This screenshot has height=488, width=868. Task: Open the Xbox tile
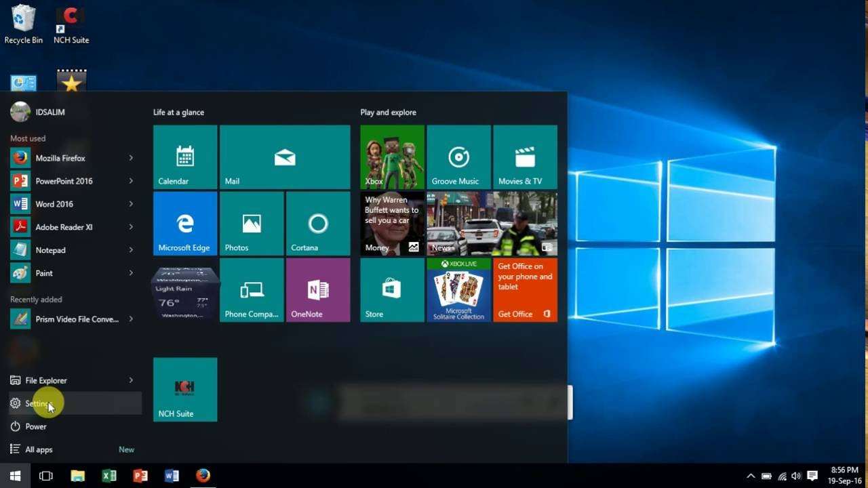click(392, 157)
